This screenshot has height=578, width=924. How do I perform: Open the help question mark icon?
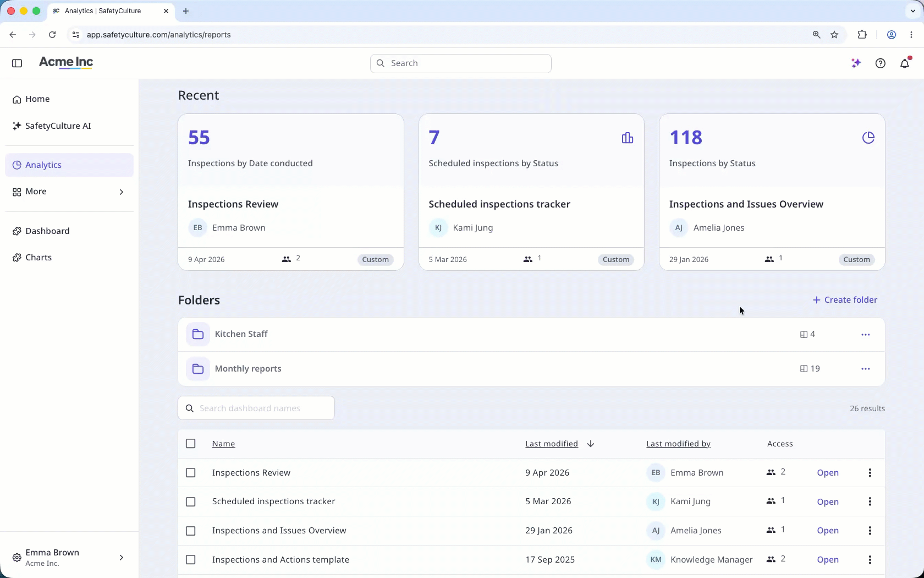[x=881, y=63]
